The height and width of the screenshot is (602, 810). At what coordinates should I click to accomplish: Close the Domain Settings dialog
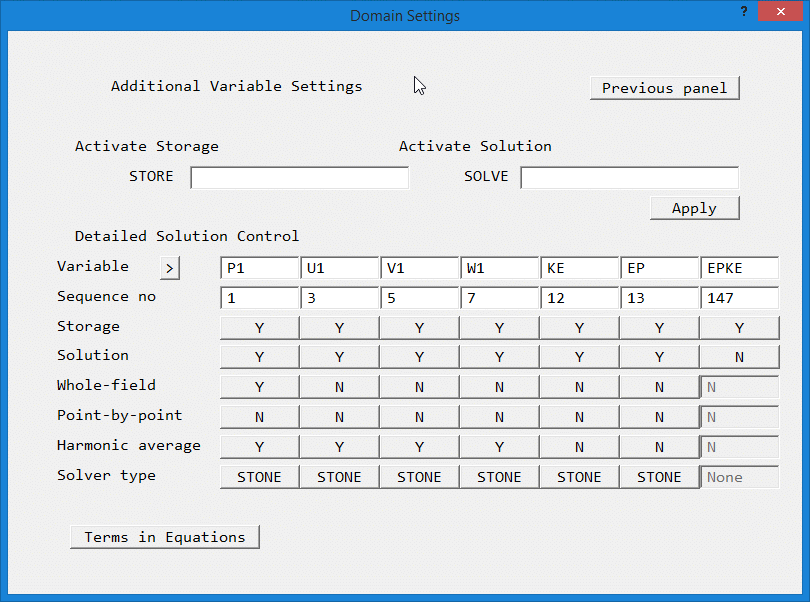(x=785, y=12)
